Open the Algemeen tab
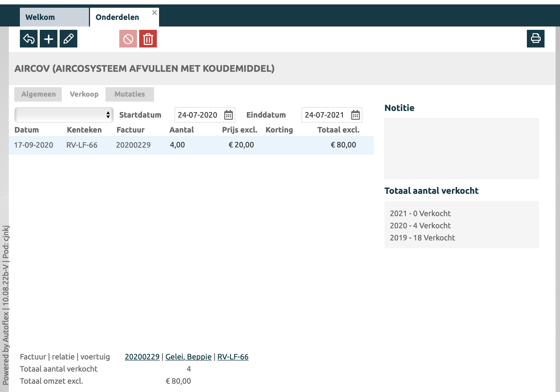The image size is (560, 392). 38,94
